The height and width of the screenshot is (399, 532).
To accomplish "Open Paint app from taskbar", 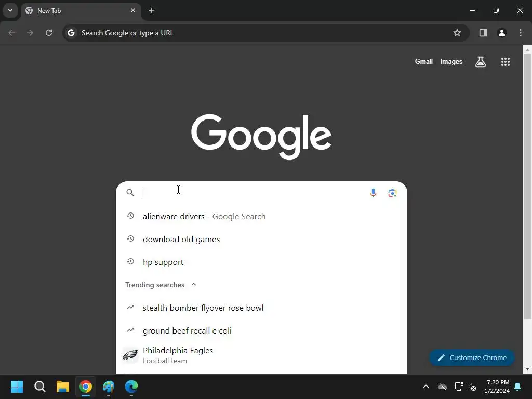I will tap(109, 387).
